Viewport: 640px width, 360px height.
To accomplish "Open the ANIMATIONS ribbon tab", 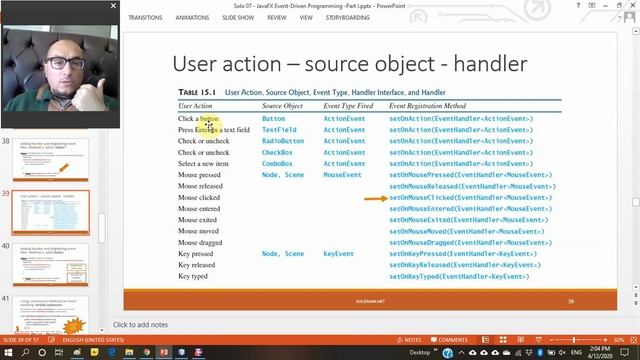I will [x=192, y=18].
